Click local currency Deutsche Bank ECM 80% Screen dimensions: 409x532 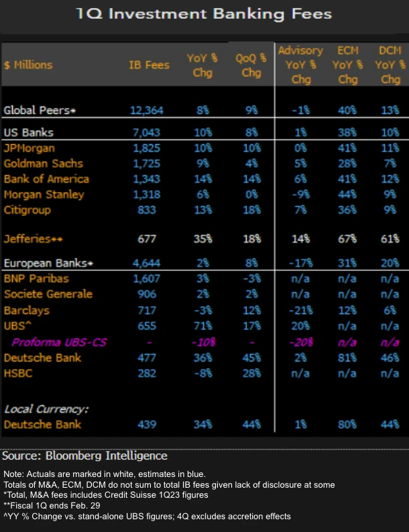(347, 425)
